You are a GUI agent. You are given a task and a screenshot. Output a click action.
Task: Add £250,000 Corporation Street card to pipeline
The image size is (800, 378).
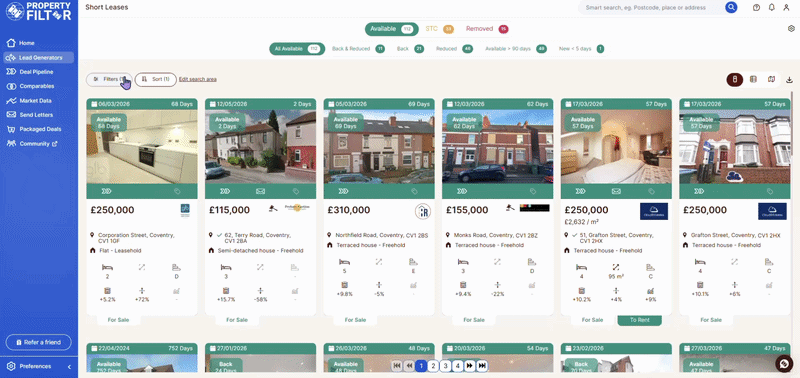click(x=106, y=191)
